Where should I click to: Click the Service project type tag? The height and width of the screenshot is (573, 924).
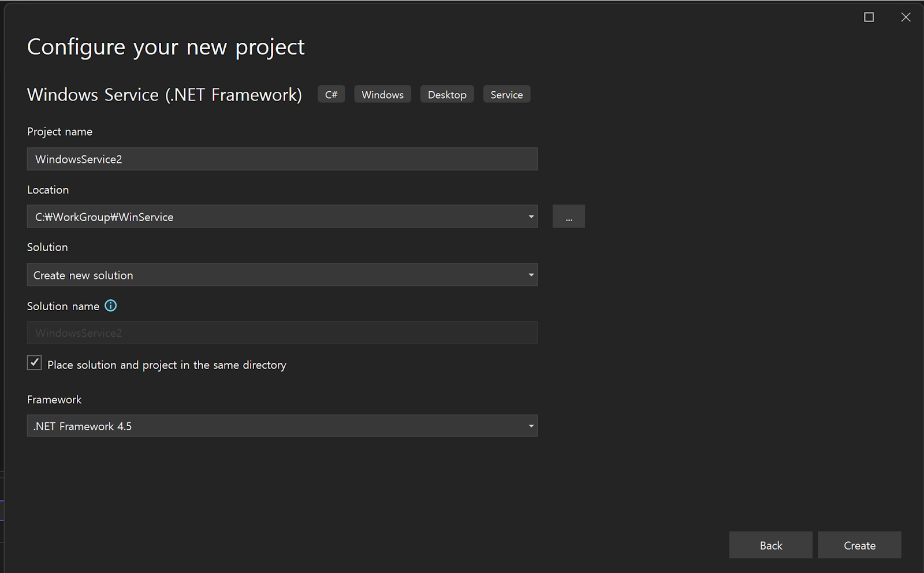(x=506, y=95)
